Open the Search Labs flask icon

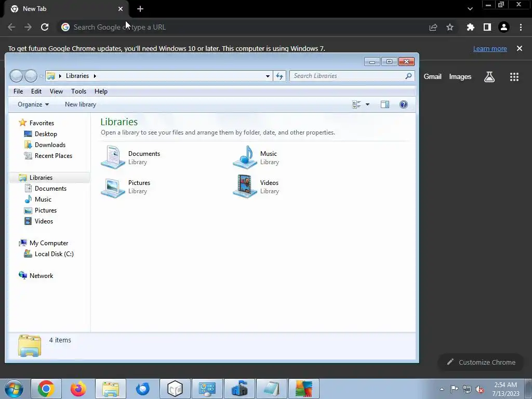pos(489,77)
